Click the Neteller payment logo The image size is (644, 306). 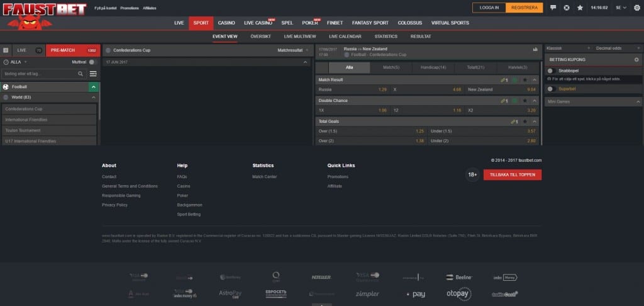(321, 277)
